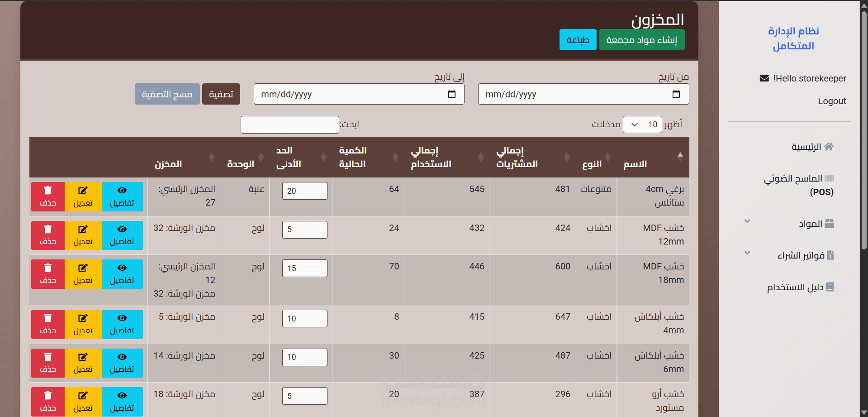Click the home icon beside الرئيسية
The image size is (868, 417).
click(829, 147)
